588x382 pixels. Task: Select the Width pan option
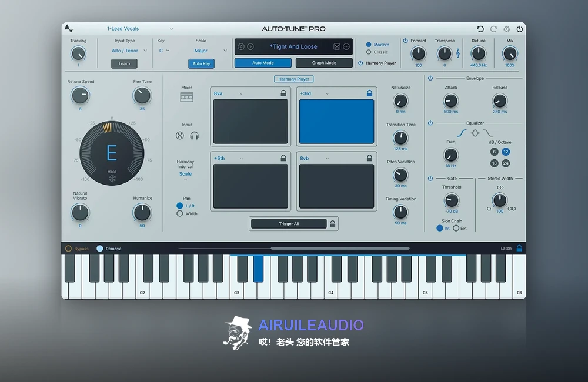click(x=179, y=213)
